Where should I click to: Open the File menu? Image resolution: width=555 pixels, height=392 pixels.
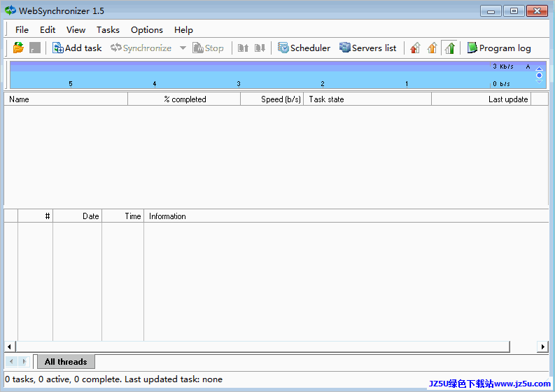click(x=22, y=29)
